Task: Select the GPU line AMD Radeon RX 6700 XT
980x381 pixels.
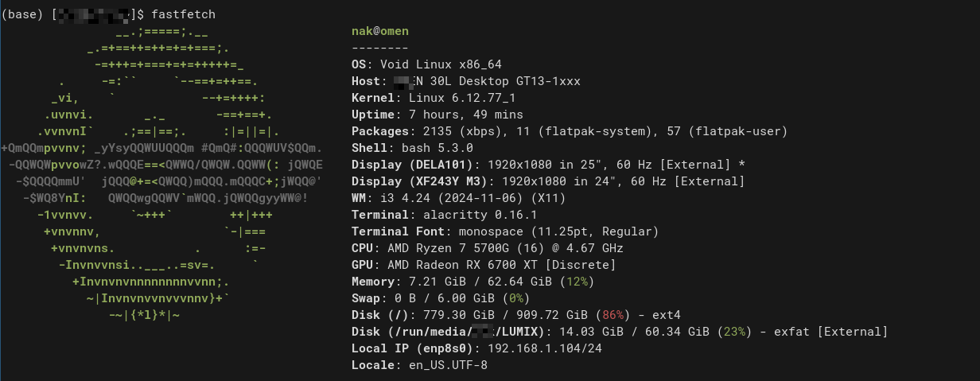Action: click(x=484, y=265)
